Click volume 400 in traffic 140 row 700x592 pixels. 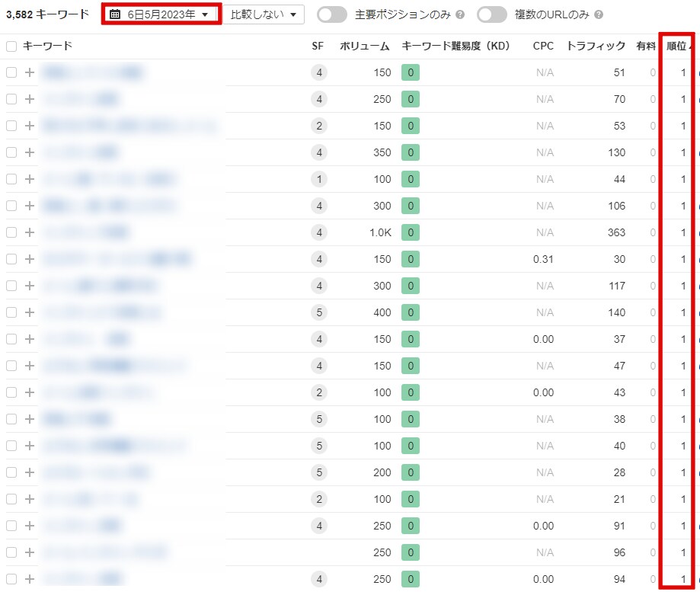tap(382, 312)
